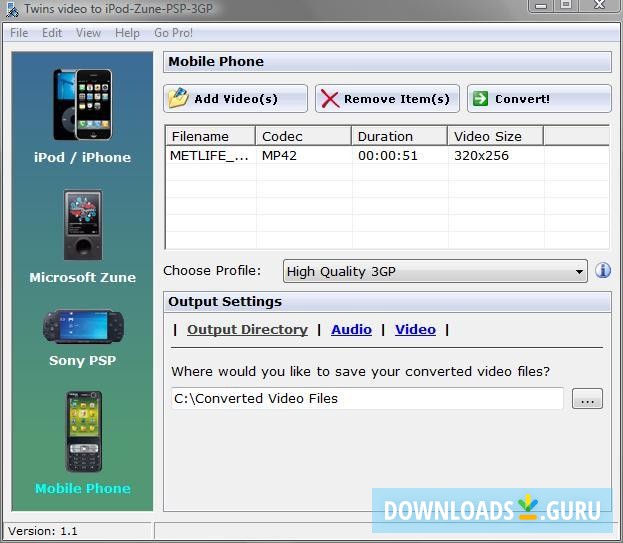Screen dimensions: 623x543
Task: Add videos with the Add Video(s) button
Action: (x=235, y=99)
